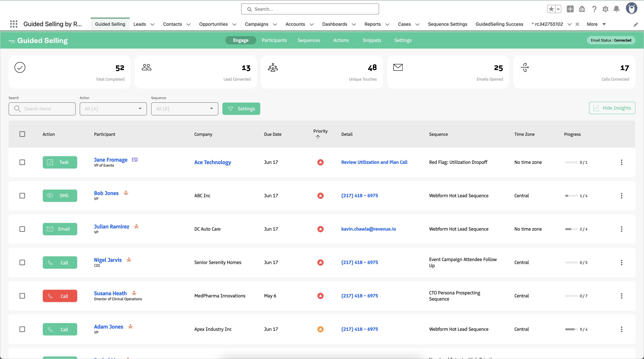Expand the Opportunities nav chevron

[x=234, y=24]
